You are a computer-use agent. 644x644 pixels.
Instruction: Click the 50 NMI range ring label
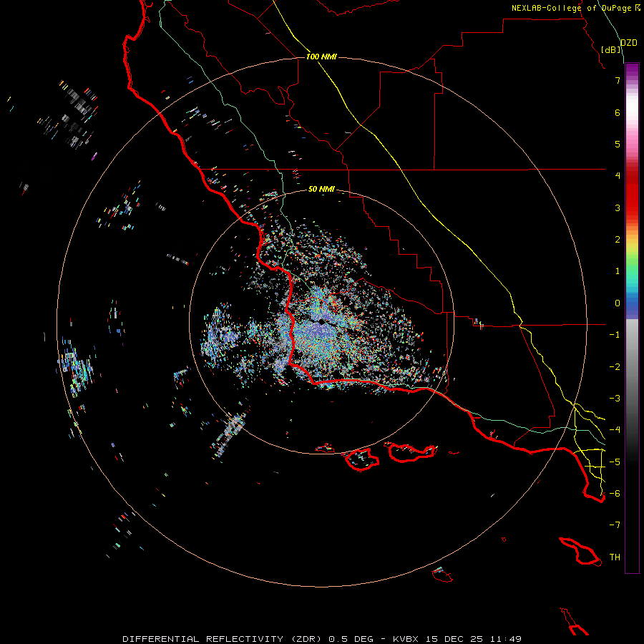tap(321, 189)
